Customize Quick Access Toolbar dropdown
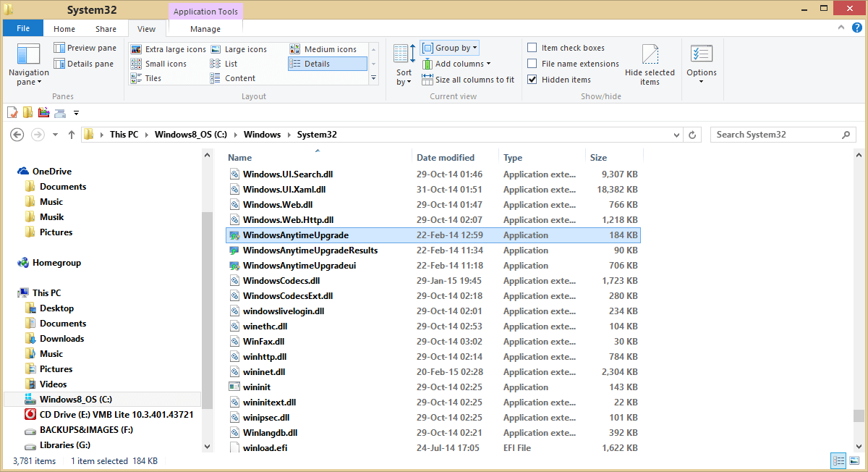Screen dimensions: 868x472 point(76,112)
